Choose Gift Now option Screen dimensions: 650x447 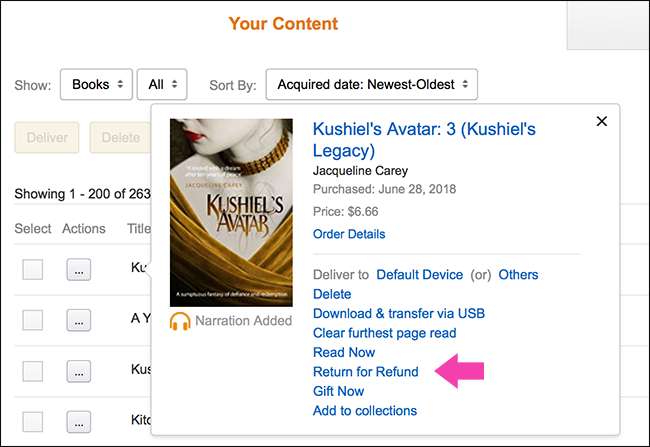pyautogui.click(x=338, y=391)
